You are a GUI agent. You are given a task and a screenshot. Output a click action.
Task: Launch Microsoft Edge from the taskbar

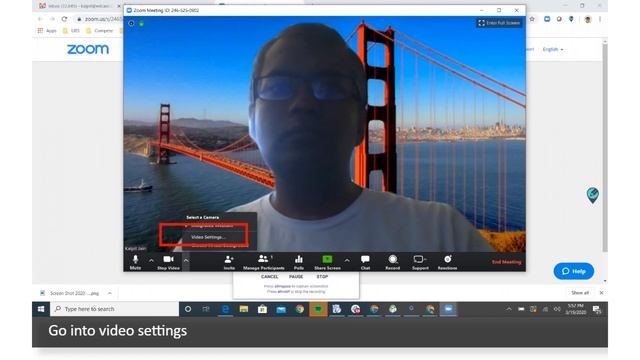(225, 309)
